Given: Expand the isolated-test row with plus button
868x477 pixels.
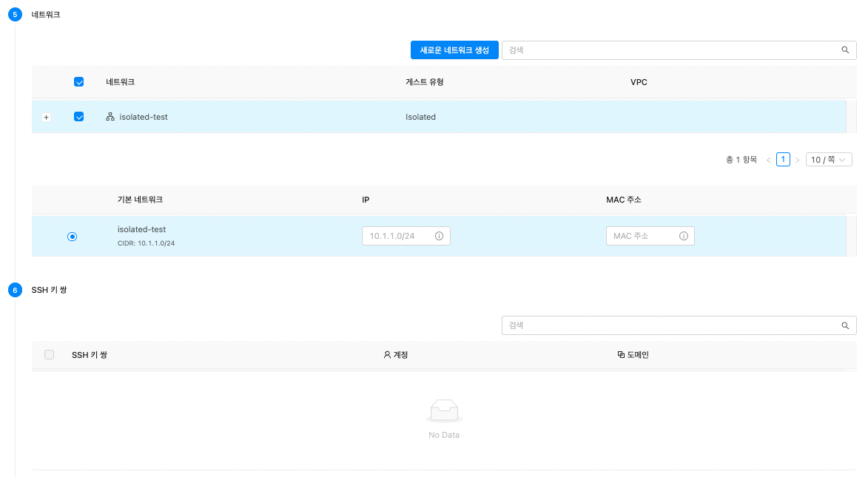Looking at the screenshot, I should click(46, 118).
